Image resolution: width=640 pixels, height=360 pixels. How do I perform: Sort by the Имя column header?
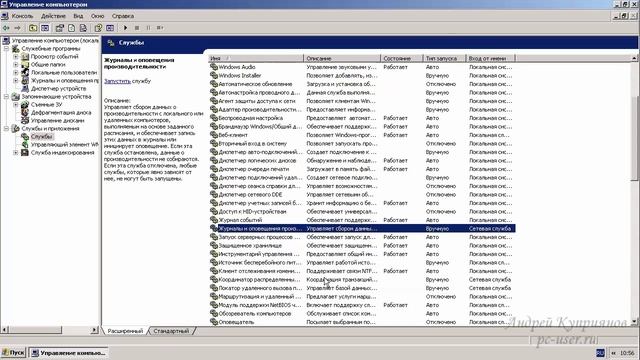256,58
